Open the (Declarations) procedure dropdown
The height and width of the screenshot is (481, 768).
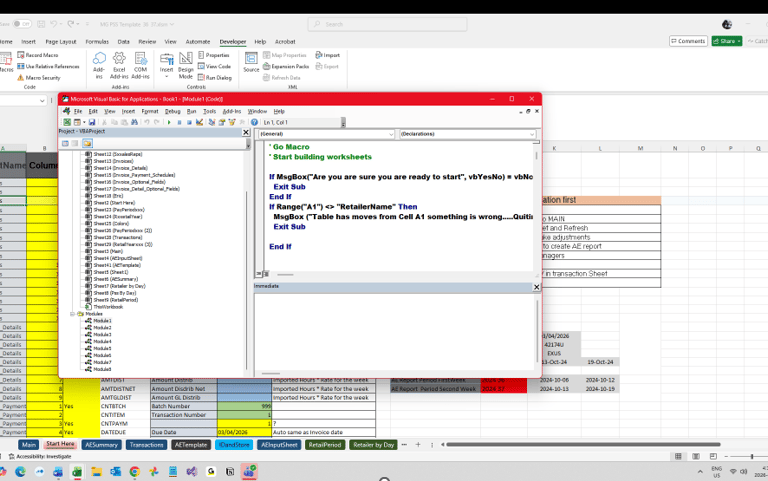(532, 133)
